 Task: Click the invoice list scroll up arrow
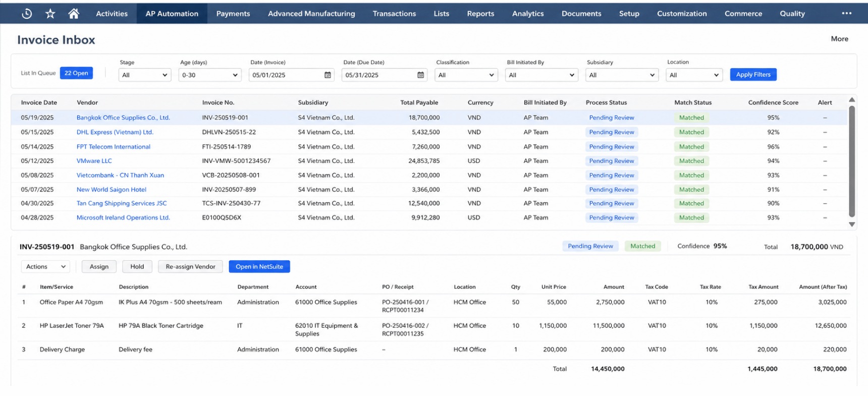tap(852, 100)
